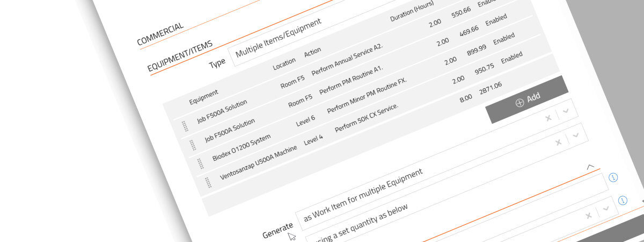Click info icon next to set quantity field
This screenshot has width=644, height=242.
(623, 200)
